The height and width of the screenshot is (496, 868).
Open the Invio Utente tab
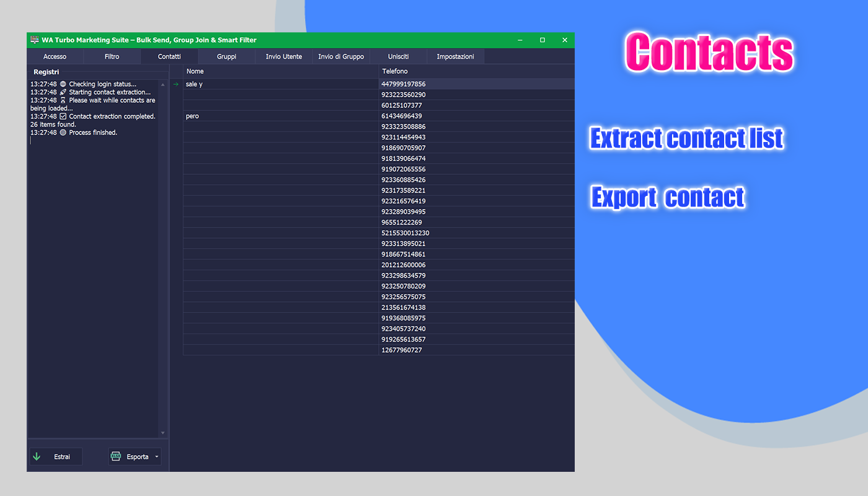(284, 56)
